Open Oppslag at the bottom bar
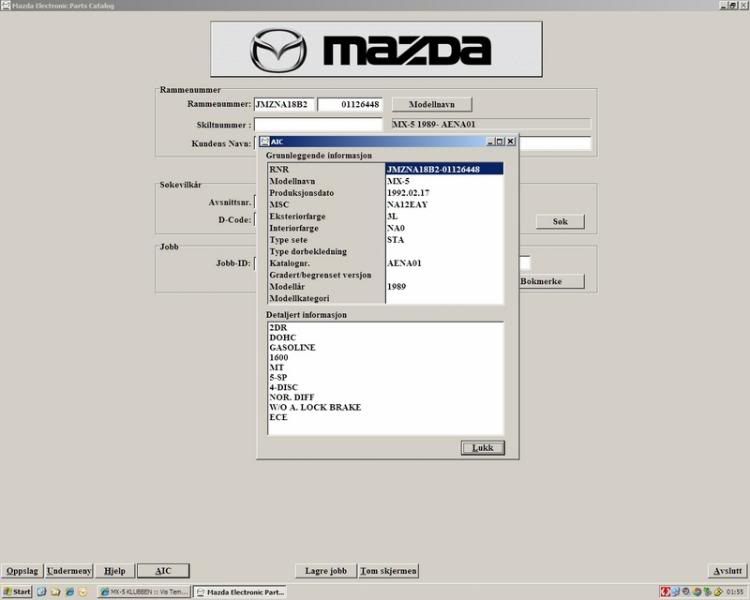The image size is (750, 600). (x=22, y=571)
